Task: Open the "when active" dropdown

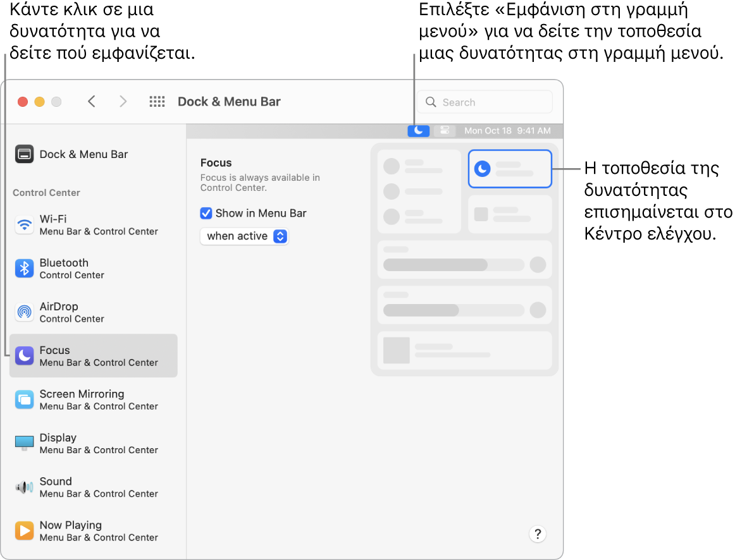Action: 244,236
